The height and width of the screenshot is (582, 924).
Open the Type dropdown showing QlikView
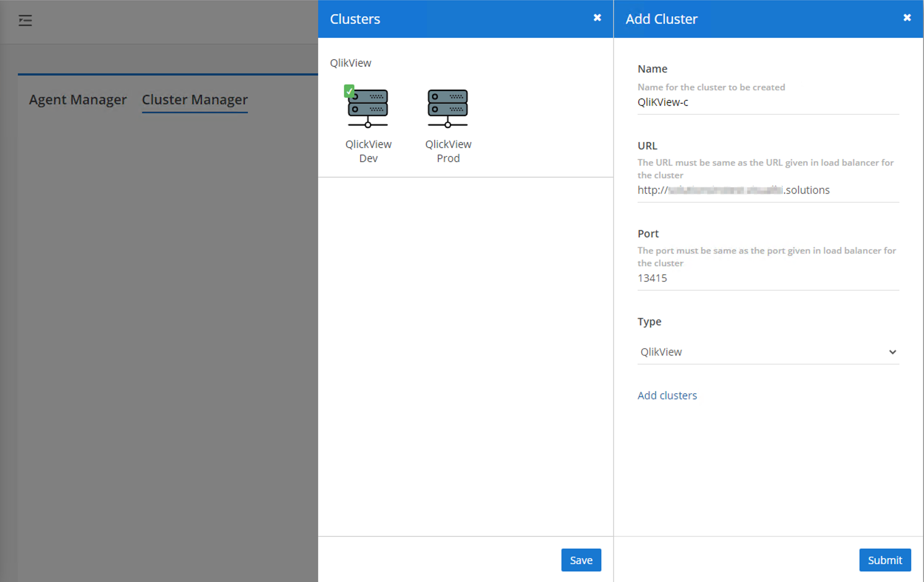(x=768, y=352)
